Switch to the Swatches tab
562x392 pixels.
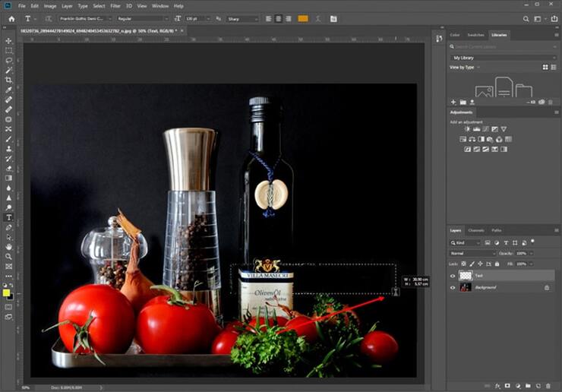[475, 35]
